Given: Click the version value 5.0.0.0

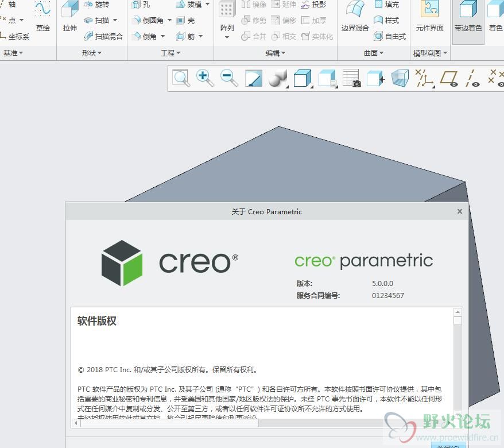Looking at the screenshot, I should click(x=382, y=284).
